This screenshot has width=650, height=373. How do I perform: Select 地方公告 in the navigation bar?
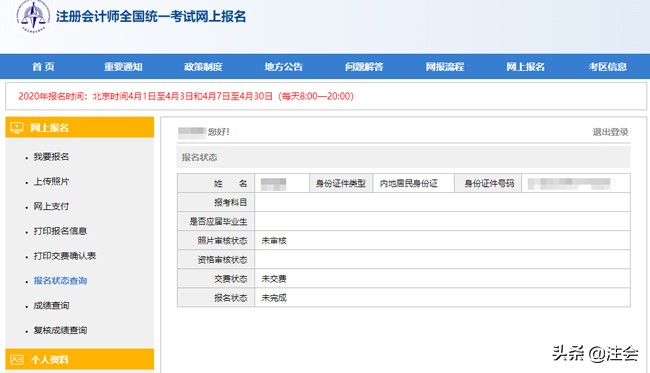click(284, 67)
